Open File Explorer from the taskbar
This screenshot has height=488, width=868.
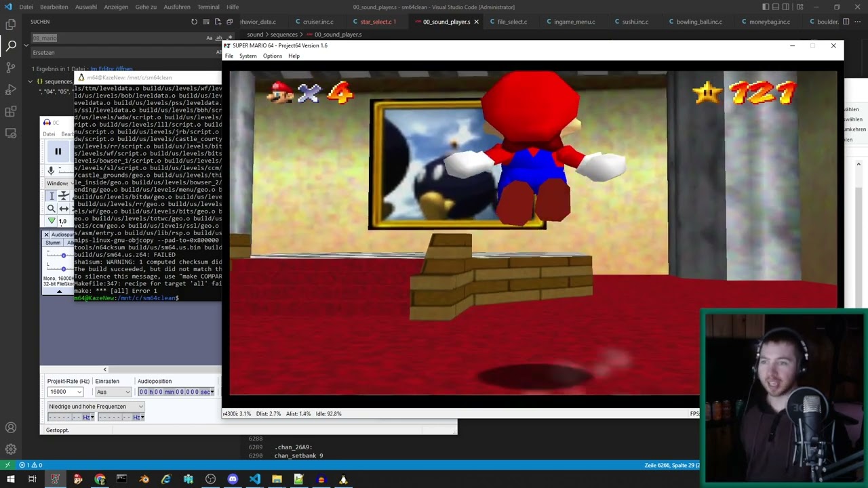click(x=277, y=479)
